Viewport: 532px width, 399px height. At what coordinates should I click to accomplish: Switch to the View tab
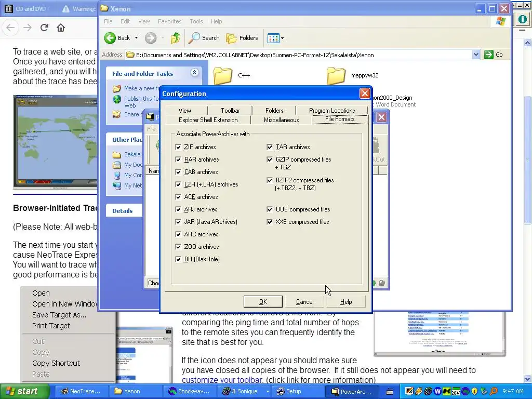click(x=185, y=111)
